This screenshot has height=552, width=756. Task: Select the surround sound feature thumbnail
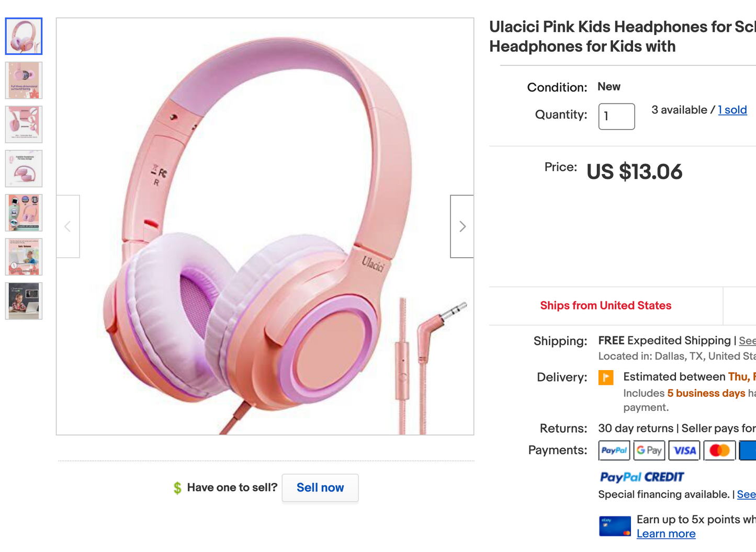pos(24,80)
